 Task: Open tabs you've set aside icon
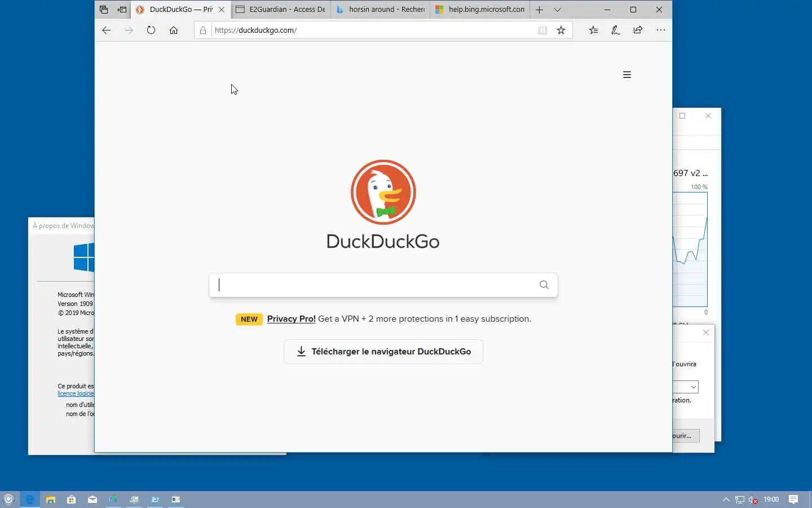coord(103,10)
